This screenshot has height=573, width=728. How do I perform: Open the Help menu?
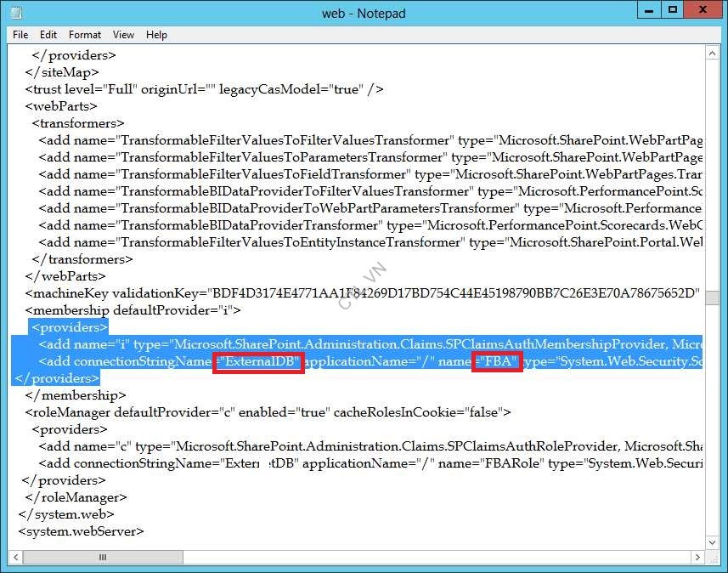click(156, 35)
